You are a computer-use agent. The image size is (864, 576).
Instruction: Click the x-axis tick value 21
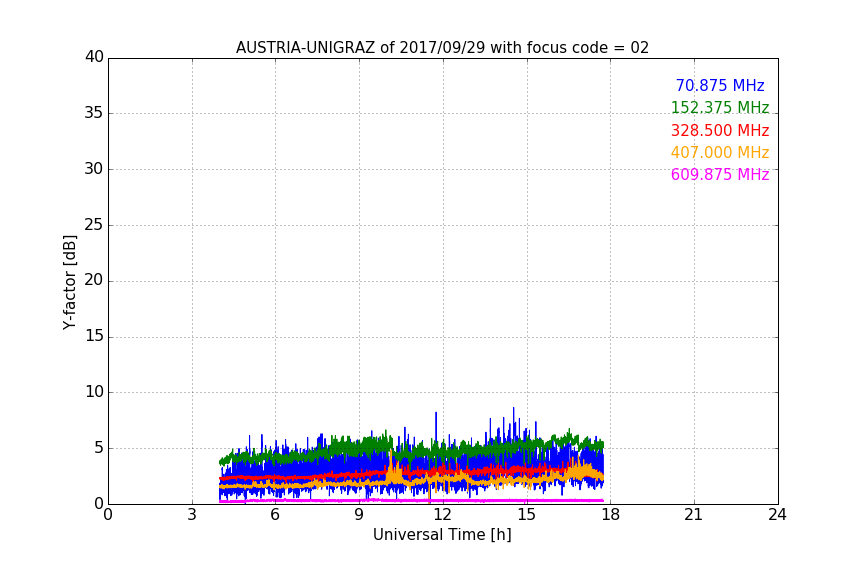[694, 515]
